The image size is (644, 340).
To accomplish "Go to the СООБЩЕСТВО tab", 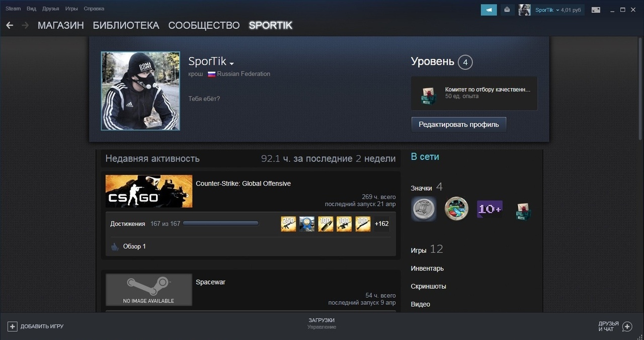I will click(204, 25).
